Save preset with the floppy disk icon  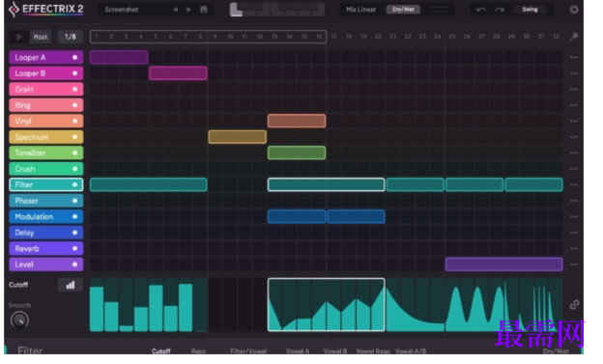(204, 10)
